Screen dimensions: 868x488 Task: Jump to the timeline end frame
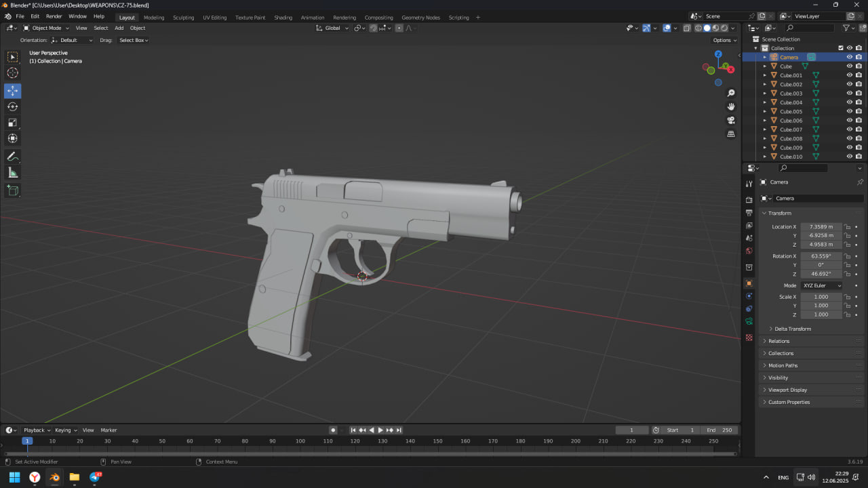click(x=399, y=430)
